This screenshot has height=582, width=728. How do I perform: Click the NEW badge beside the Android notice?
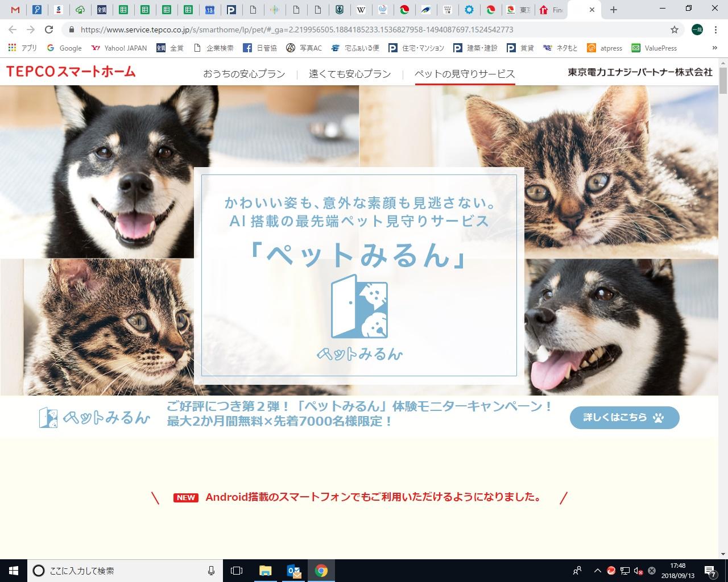pyautogui.click(x=186, y=498)
